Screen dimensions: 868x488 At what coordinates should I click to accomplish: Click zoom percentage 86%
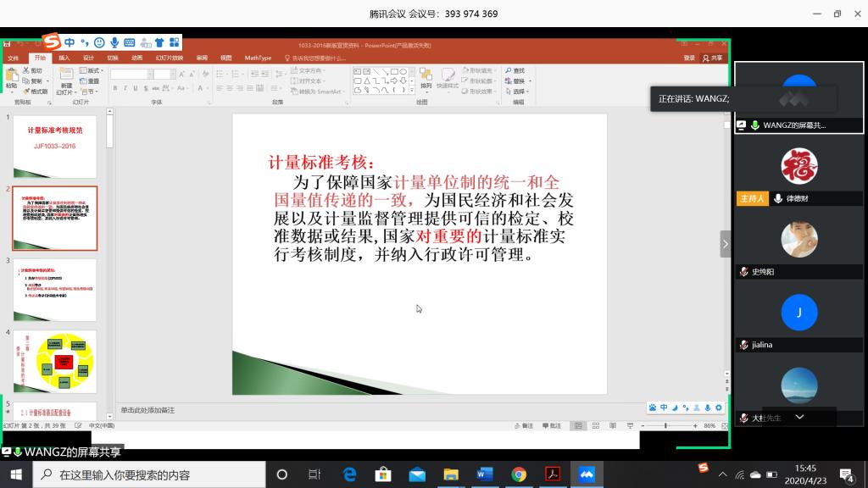click(x=709, y=426)
